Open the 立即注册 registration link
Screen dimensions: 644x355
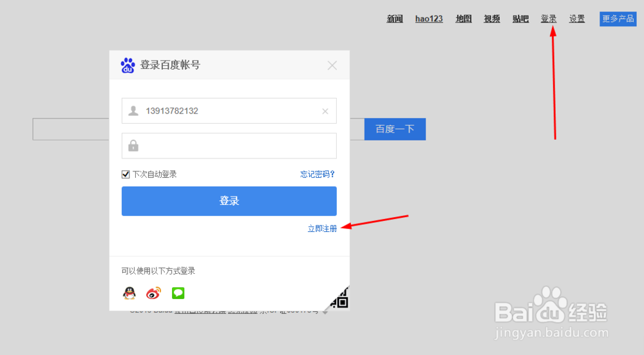tap(323, 229)
